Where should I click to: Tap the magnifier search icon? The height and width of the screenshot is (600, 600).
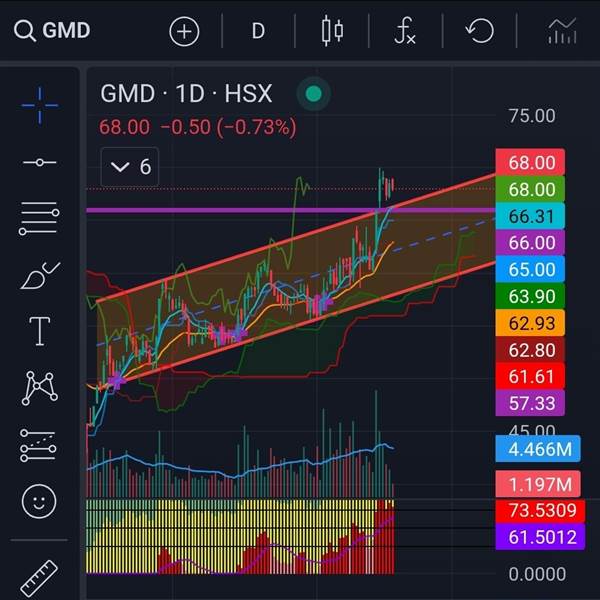pyautogui.click(x=24, y=31)
